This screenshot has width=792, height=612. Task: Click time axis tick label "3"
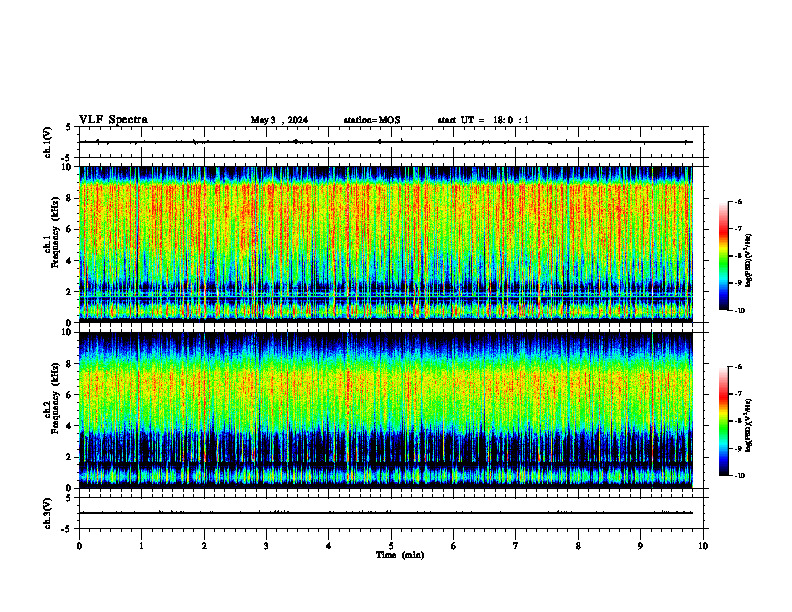click(x=266, y=546)
